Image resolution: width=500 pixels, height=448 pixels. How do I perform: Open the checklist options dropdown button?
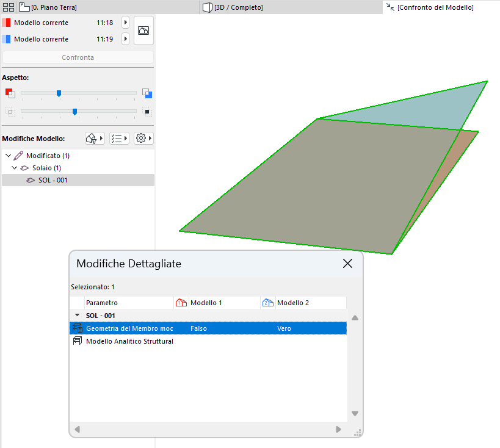pos(119,139)
